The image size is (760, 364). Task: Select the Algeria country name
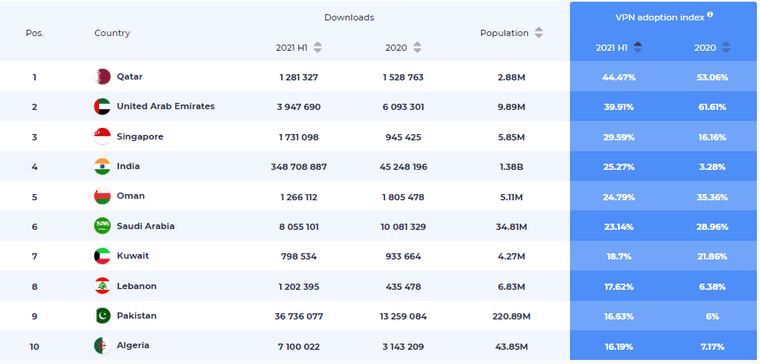pyautogui.click(x=133, y=346)
